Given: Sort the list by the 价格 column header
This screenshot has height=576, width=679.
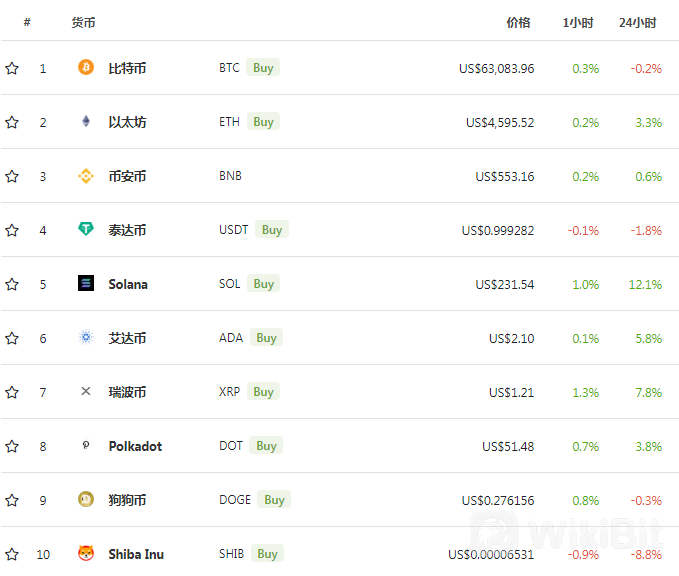Looking at the screenshot, I should click(x=518, y=23).
